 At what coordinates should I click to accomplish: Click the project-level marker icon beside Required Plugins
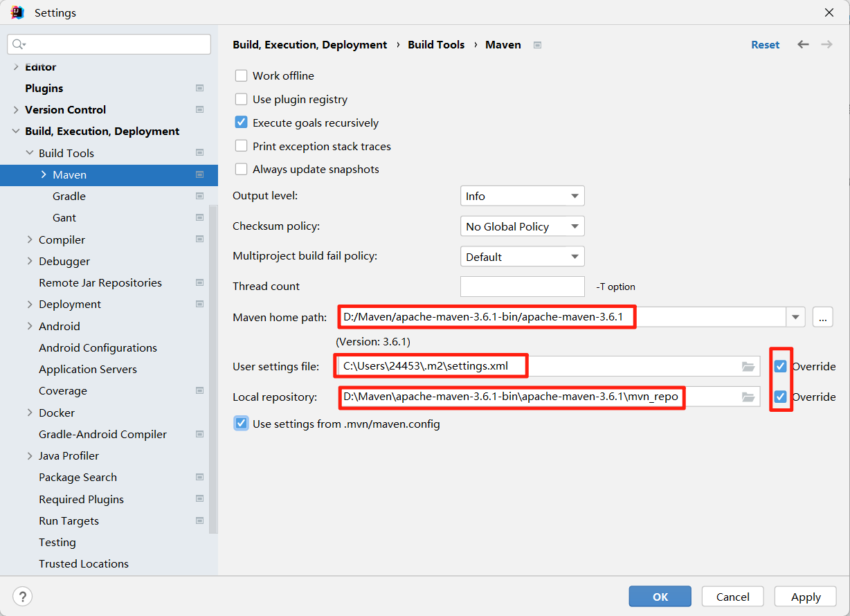pos(199,499)
